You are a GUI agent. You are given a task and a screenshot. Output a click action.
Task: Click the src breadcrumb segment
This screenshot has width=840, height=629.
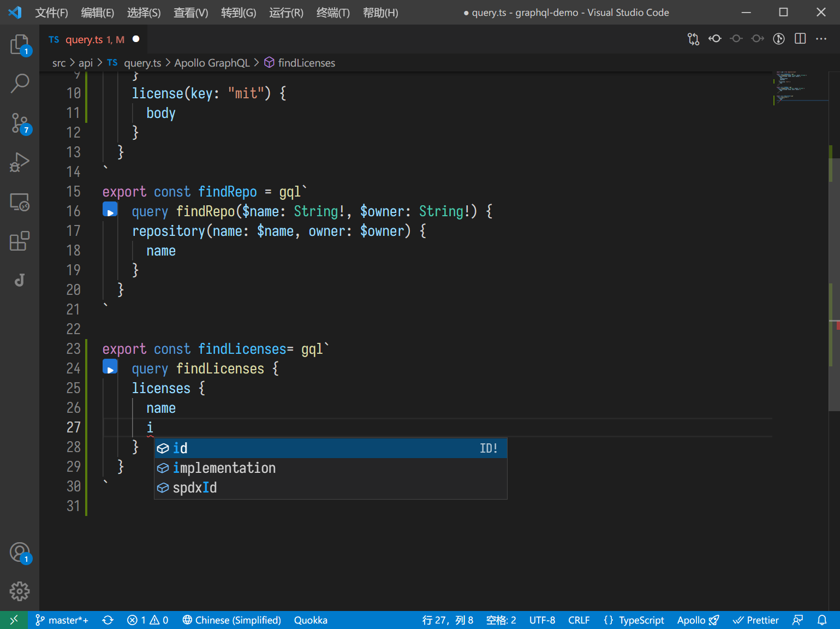(x=59, y=63)
